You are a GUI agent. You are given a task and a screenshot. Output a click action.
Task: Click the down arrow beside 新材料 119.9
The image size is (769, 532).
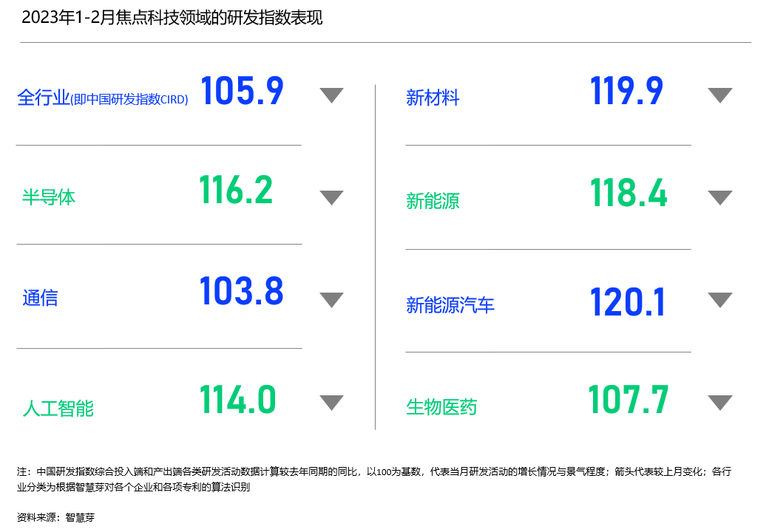click(719, 95)
